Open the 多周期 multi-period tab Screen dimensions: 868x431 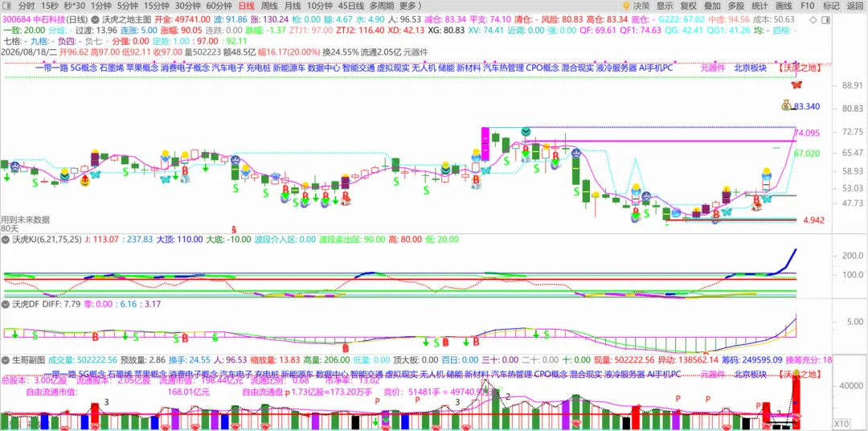pos(382,6)
